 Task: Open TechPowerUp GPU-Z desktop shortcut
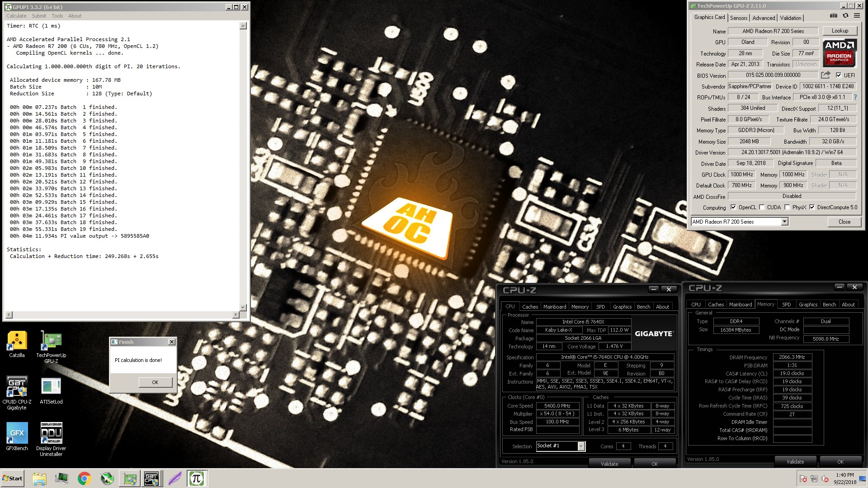click(51, 347)
